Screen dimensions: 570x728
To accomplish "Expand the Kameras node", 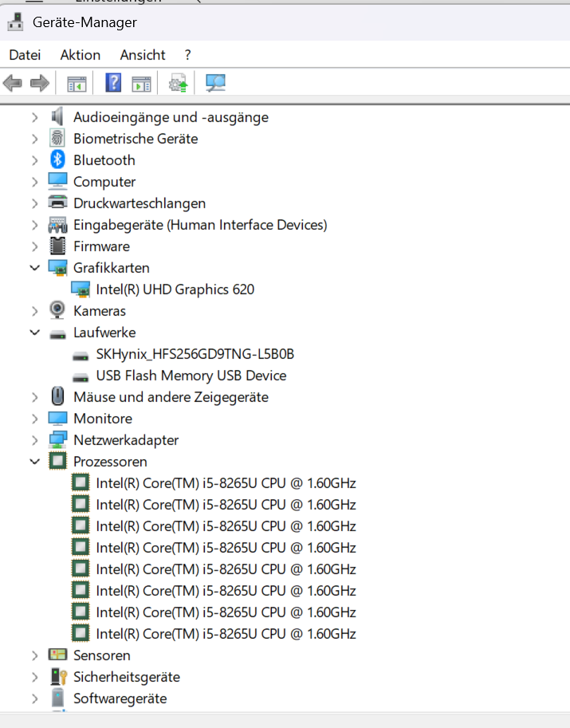I will click(x=34, y=311).
